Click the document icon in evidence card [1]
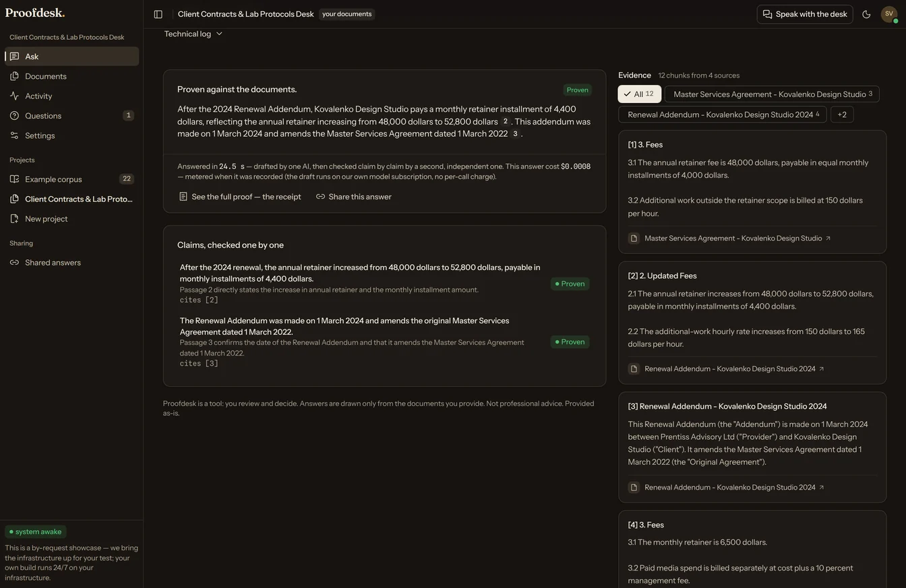The height and width of the screenshot is (588, 906). click(x=634, y=238)
